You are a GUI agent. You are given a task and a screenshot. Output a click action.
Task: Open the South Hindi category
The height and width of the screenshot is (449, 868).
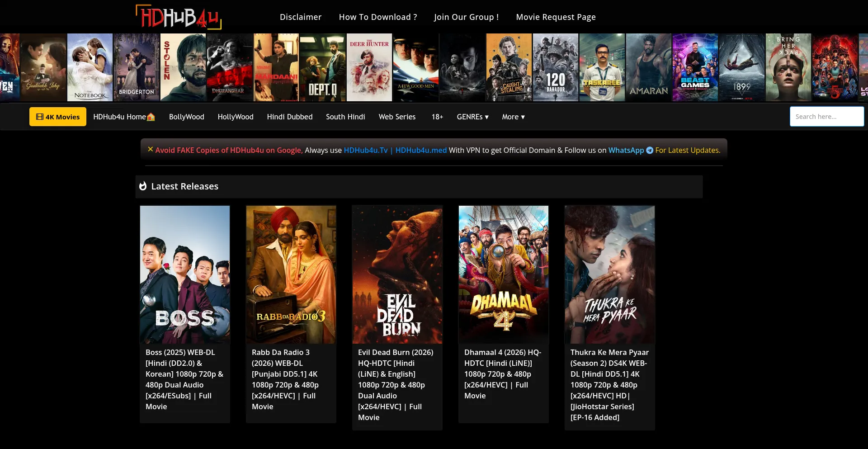(x=345, y=117)
